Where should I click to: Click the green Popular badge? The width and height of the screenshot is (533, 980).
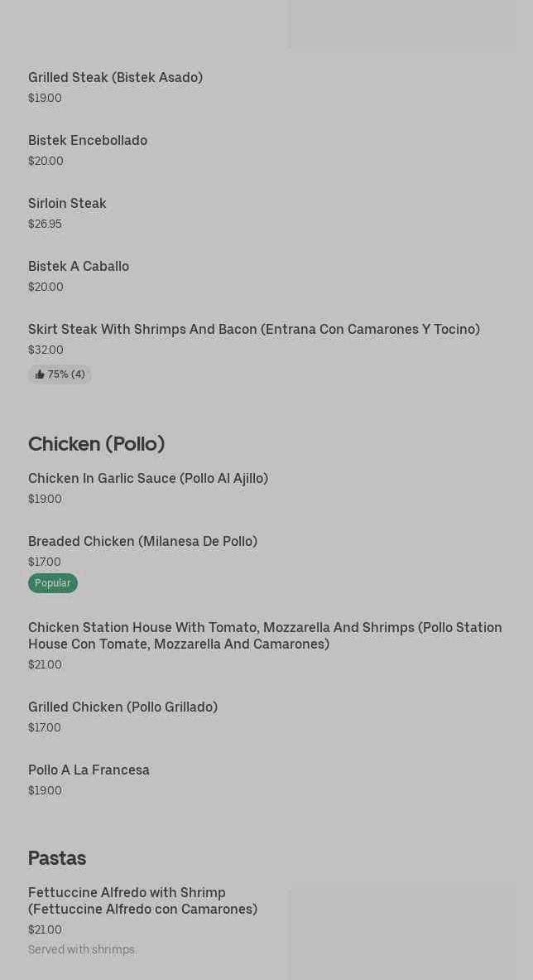point(53,583)
